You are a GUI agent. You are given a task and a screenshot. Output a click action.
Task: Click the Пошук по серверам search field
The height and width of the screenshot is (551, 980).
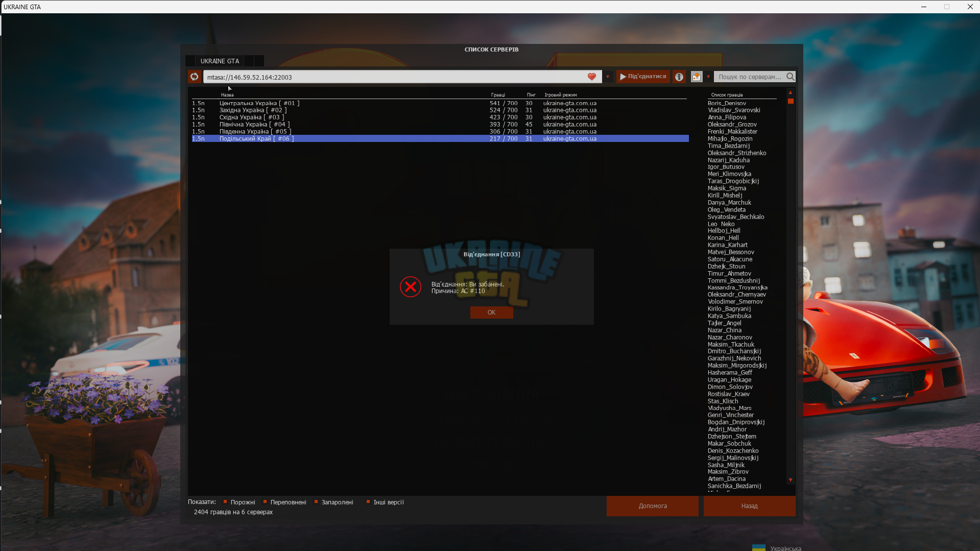click(750, 77)
